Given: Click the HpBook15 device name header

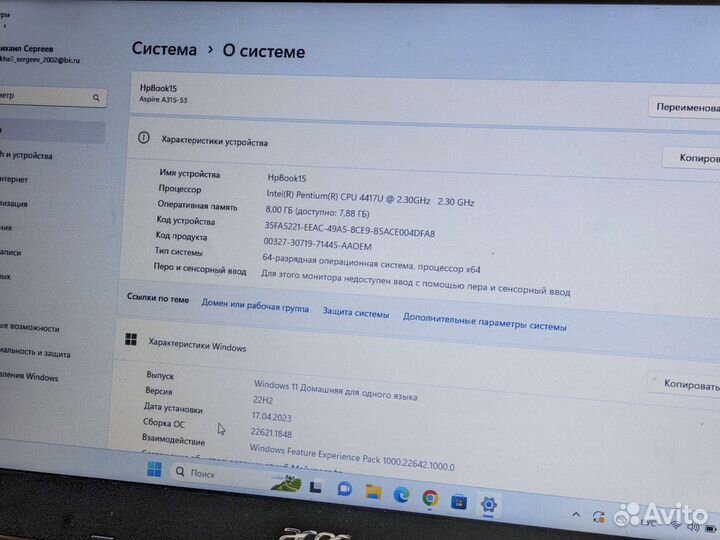Looking at the screenshot, I should coord(158,88).
